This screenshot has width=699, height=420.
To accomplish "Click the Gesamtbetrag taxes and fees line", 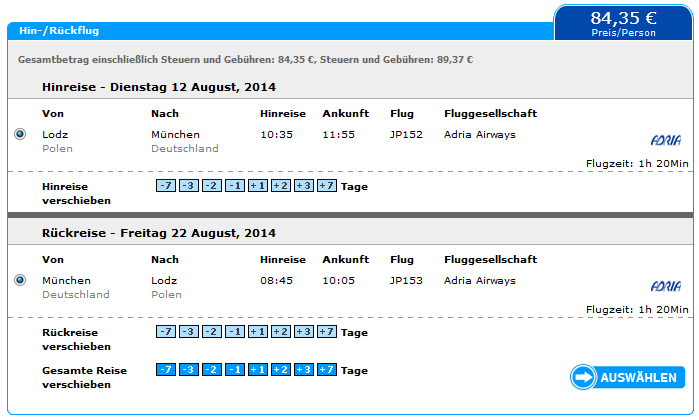I will pos(245,59).
